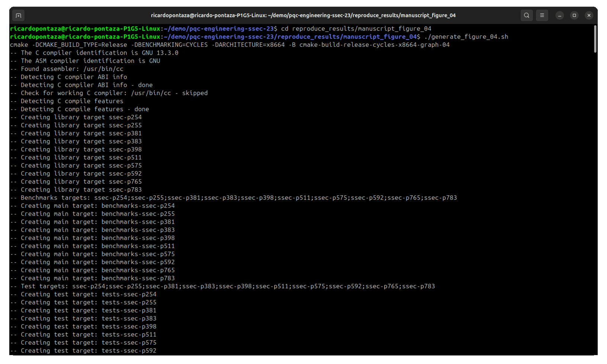The height and width of the screenshot is (364, 607).
Task: Click the ./generate_figure_04.sh command
Action: (x=466, y=37)
